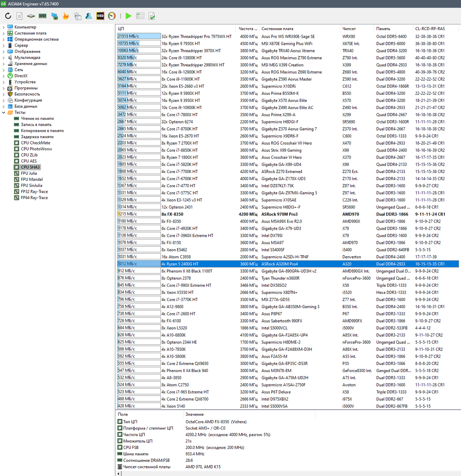Click the icon next to Шина памяти field
Screen dimensions: 461x476
tap(120, 454)
